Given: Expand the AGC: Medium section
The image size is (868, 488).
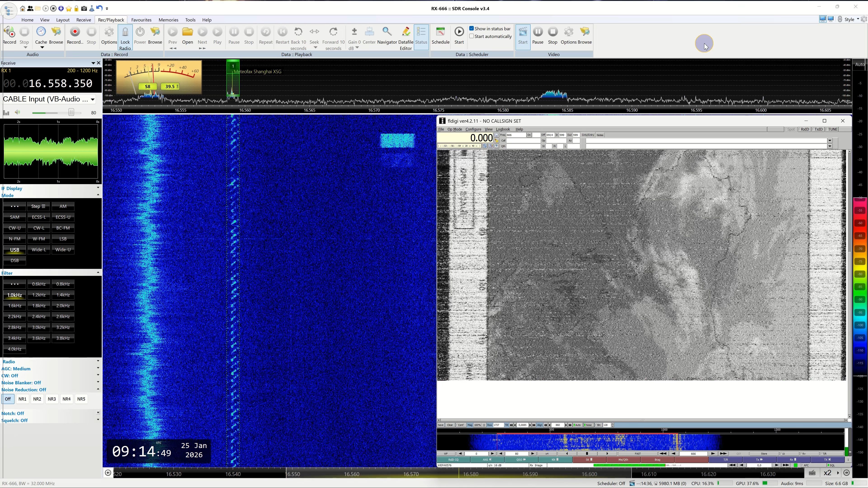Looking at the screenshot, I should [98, 368].
